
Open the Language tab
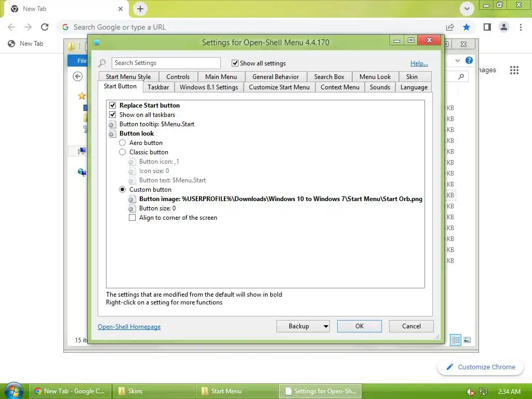tap(414, 87)
